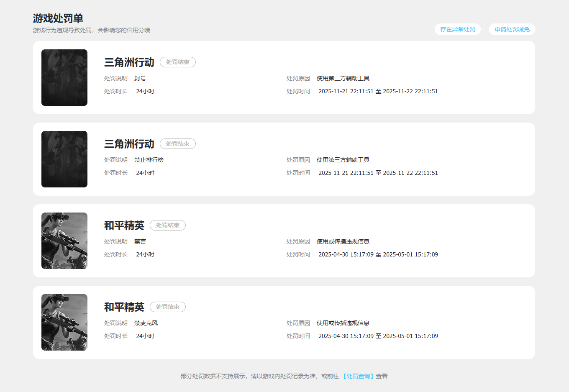Image resolution: width=569 pixels, height=392 pixels.
Task: Select the 禁麦克风 penalty description
Action: pos(146,323)
